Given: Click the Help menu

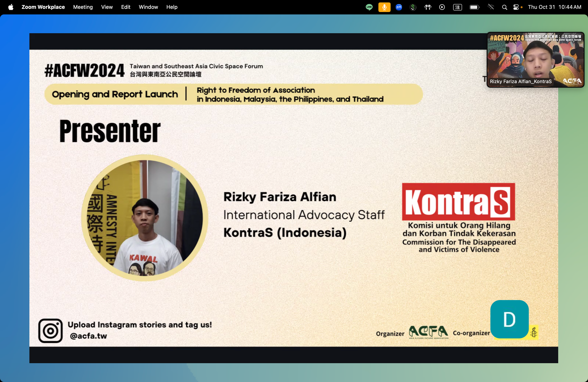Looking at the screenshot, I should [x=172, y=7].
